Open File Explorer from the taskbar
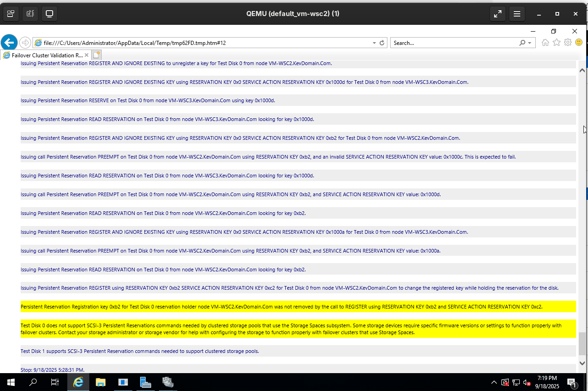588x391 pixels. (x=101, y=382)
